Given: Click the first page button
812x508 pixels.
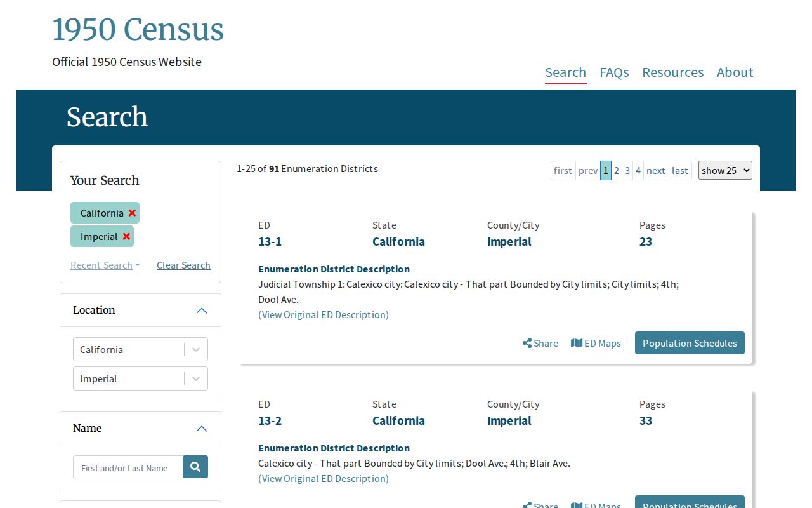Looking at the screenshot, I should (563, 170).
